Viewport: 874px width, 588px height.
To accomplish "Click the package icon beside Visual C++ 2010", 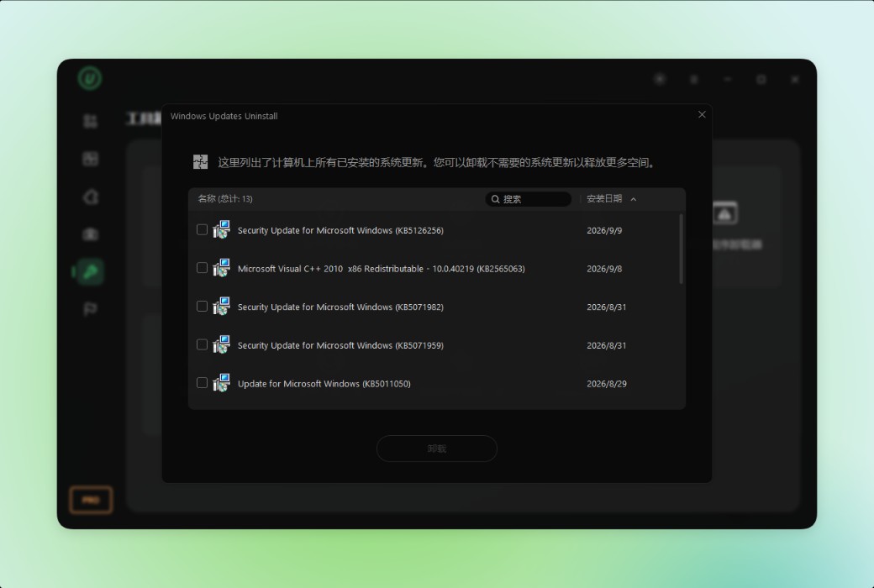I will coord(221,268).
